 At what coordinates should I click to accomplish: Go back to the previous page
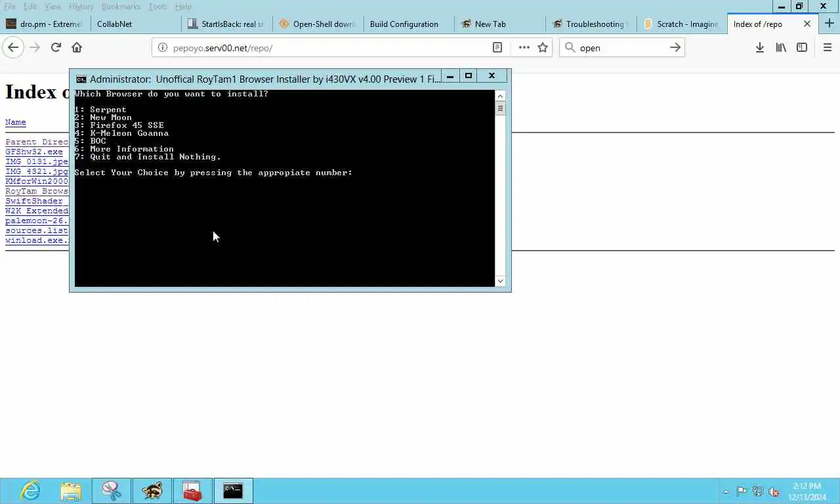(x=13, y=47)
